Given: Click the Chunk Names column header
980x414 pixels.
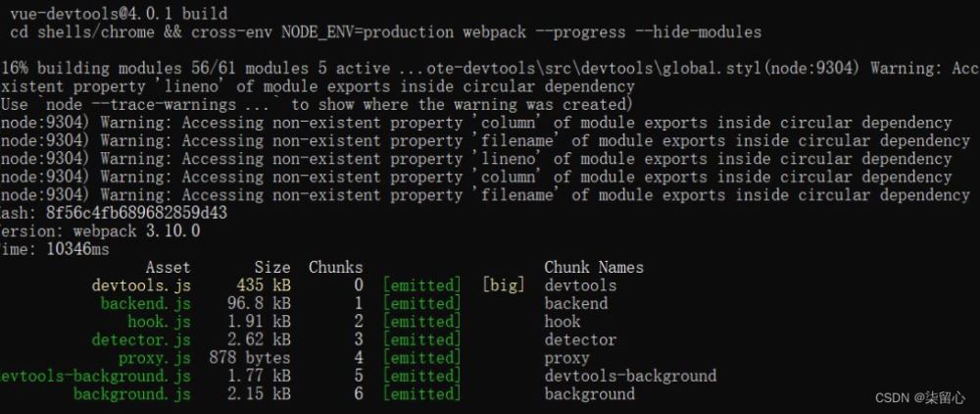Looking at the screenshot, I should point(594,268).
